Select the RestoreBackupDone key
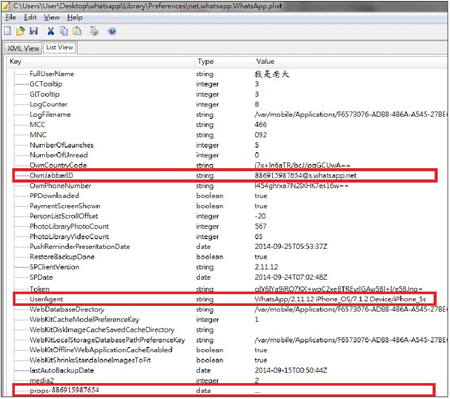This screenshot has width=450, height=399. [62, 257]
